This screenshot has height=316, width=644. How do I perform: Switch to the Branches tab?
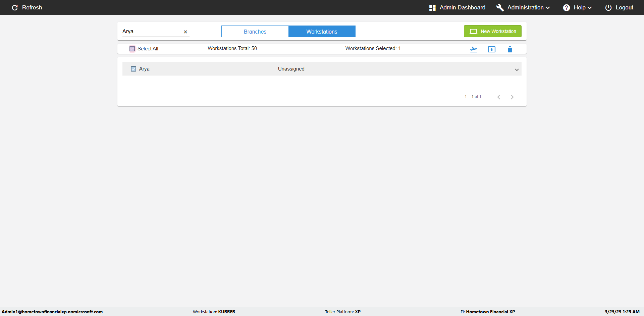click(x=255, y=32)
